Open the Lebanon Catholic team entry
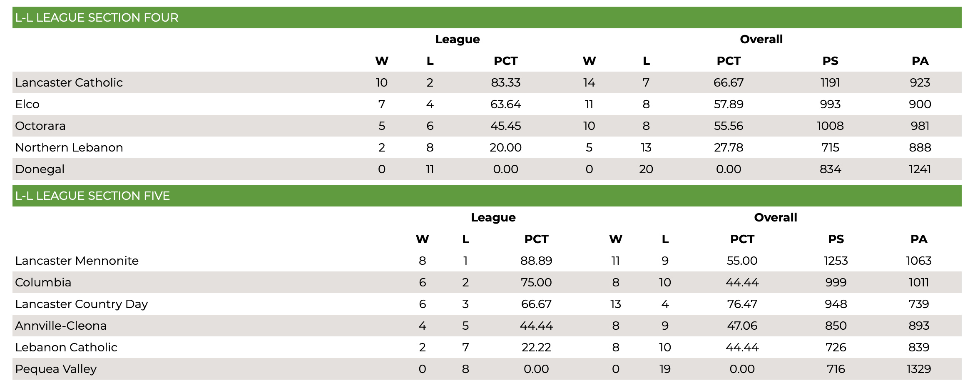Screen dimensions: 980x388 coord(66,347)
